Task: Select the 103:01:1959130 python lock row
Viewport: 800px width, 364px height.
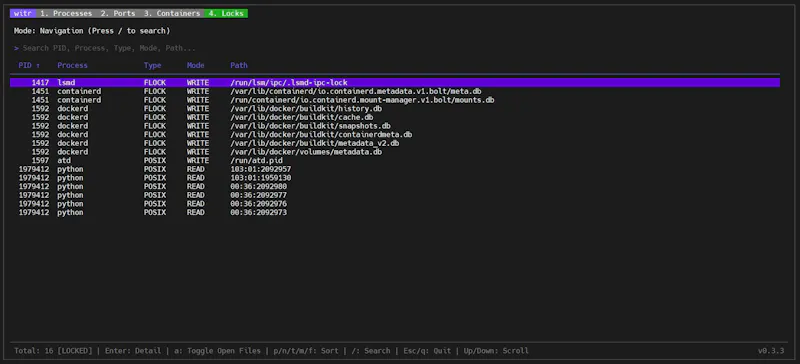Action: (395, 178)
